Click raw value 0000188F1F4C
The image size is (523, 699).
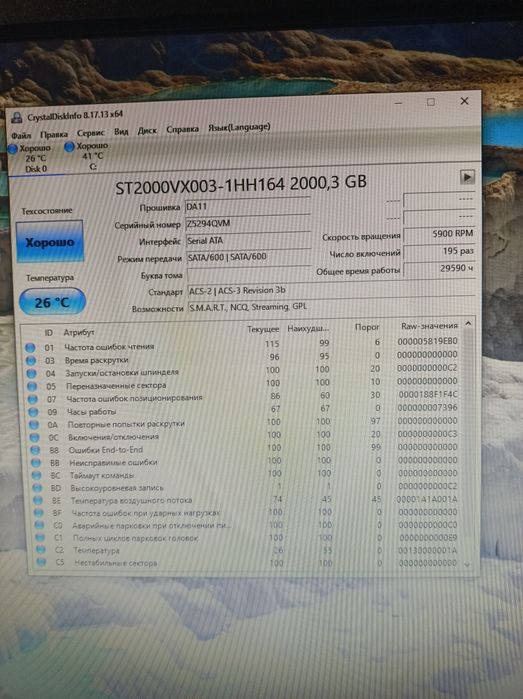(428, 395)
